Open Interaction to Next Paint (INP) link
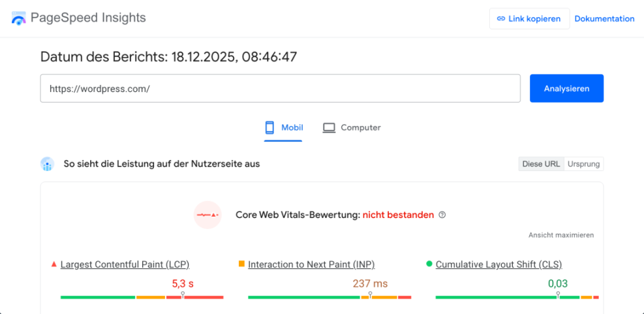Image resolution: width=644 pixels, height=314 pixels. pyautogui.click(x=311, y=264)
